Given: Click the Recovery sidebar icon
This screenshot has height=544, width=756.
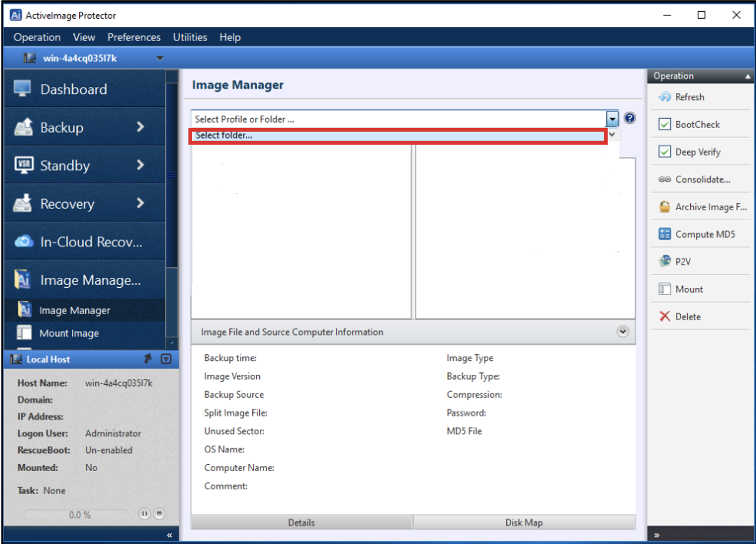Looking at the screenshot, I should click(x=23, y=204).
